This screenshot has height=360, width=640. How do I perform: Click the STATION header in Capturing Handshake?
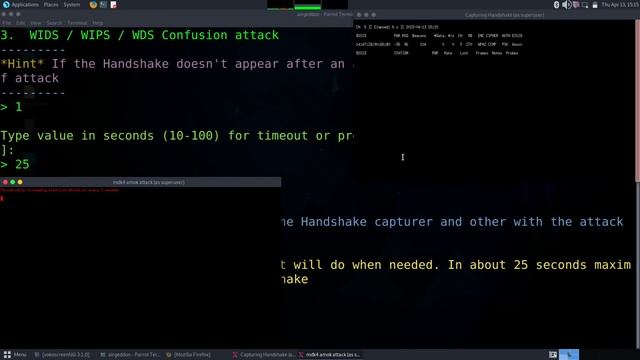pyautogui.click(x=401, y=53)
